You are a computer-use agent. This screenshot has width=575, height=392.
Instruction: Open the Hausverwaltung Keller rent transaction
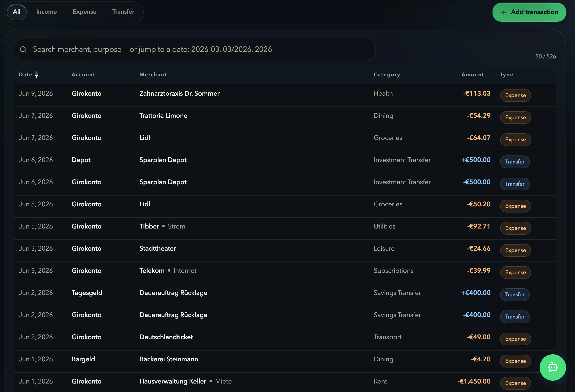tap(285, 382)
